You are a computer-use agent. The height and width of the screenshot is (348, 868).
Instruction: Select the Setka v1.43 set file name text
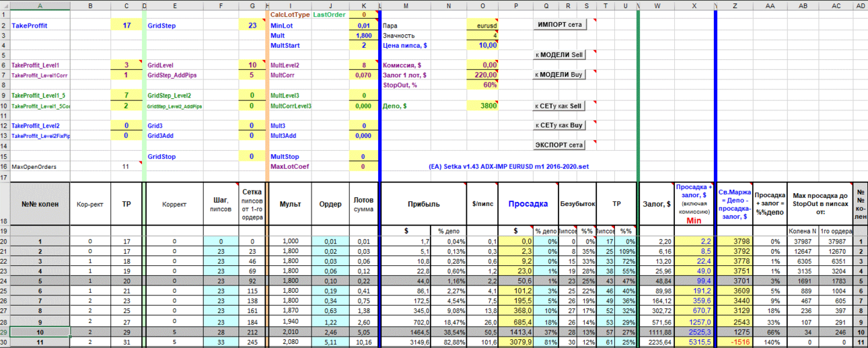coord(509,166)
